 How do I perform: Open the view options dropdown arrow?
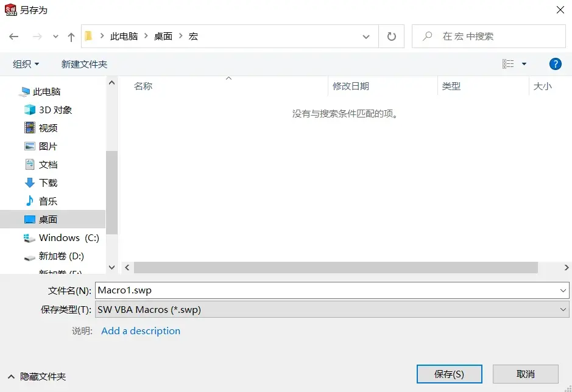[x=524, y=64]
